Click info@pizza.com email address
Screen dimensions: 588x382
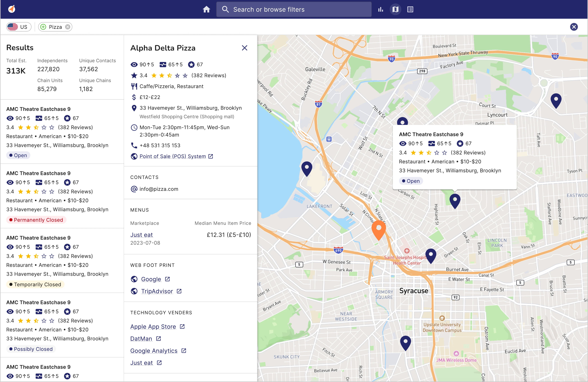point(159,189)
